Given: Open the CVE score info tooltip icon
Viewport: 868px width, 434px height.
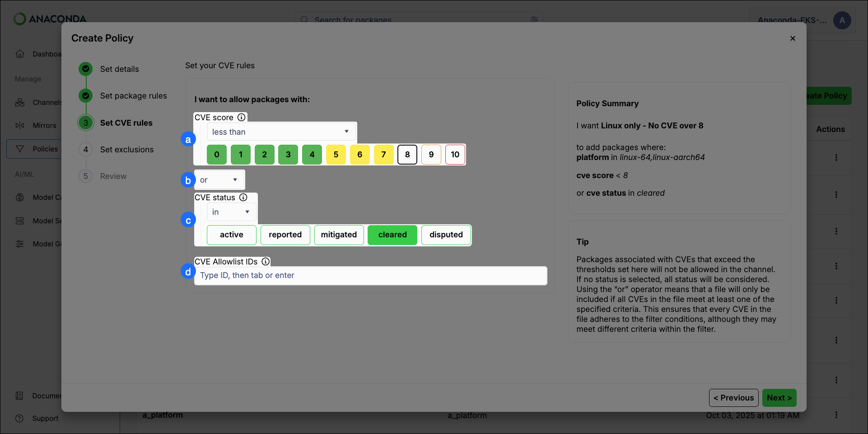Looking at the screenshot, I should 242,117.
